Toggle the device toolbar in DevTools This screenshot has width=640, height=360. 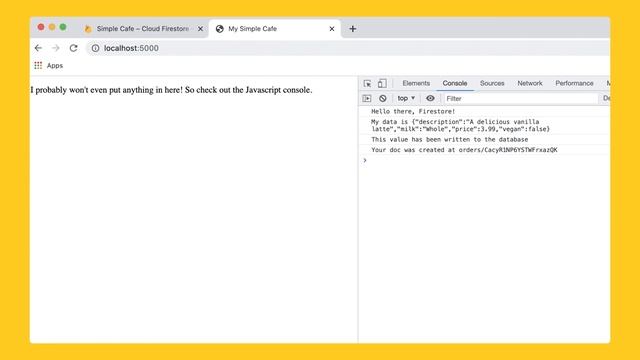pyautogui.click(x=382, y=83)
